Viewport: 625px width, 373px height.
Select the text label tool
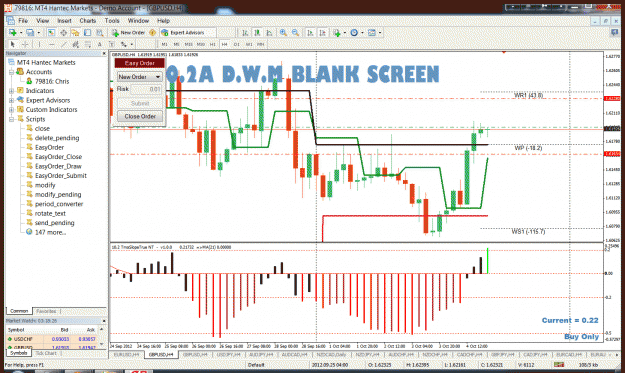[112, 44]
